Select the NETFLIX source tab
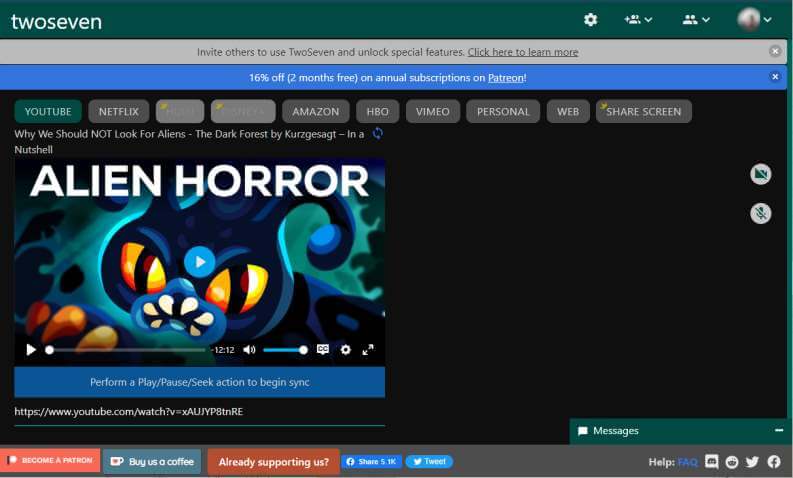Image resolution: width=793 pixels, height=478 pixels. (x=119, y=111)
